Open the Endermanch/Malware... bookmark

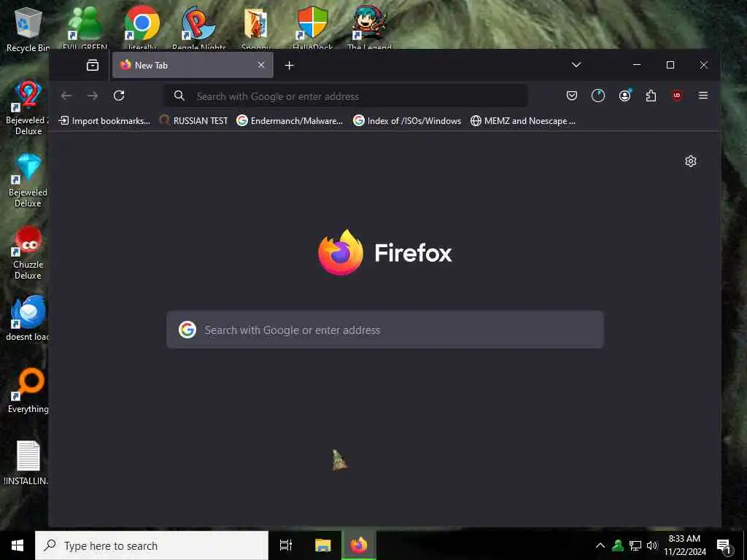pyautogui.click(x=290, y=121)
